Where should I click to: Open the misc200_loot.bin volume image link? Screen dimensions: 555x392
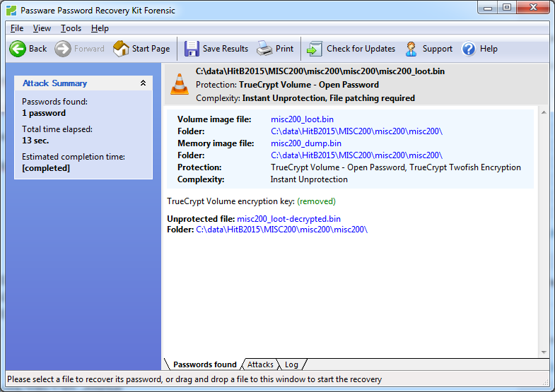(303, 119)
